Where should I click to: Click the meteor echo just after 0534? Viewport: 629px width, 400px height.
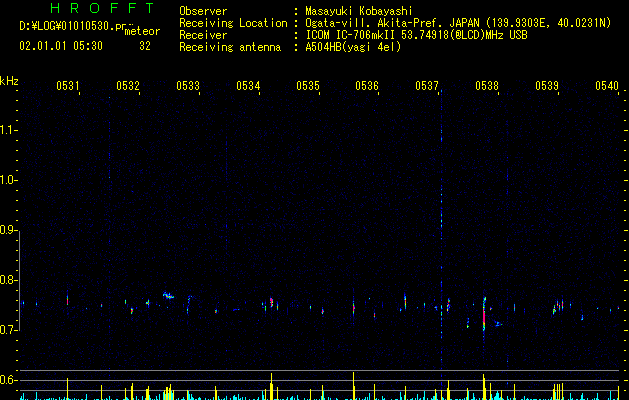click(x=272, y=302)
